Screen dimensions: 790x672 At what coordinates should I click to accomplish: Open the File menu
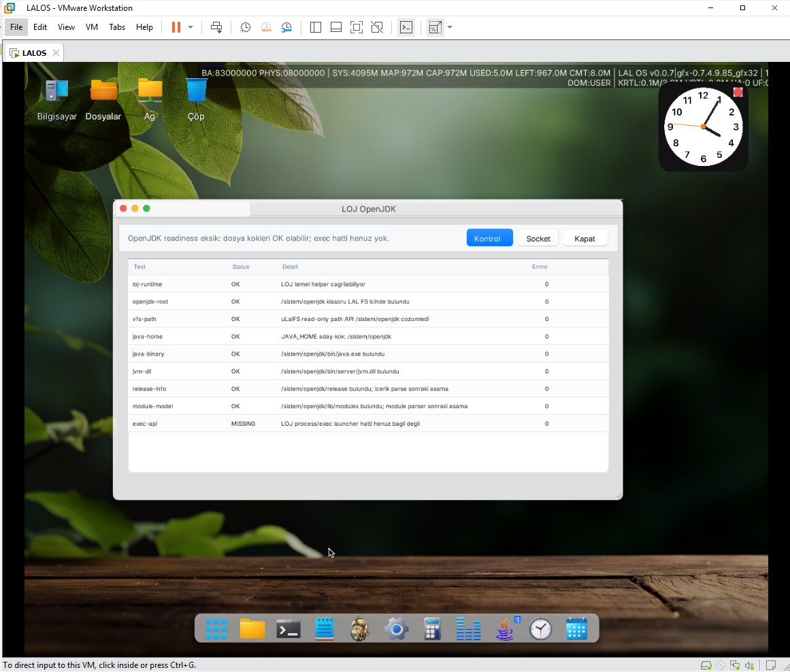[16, 27]
